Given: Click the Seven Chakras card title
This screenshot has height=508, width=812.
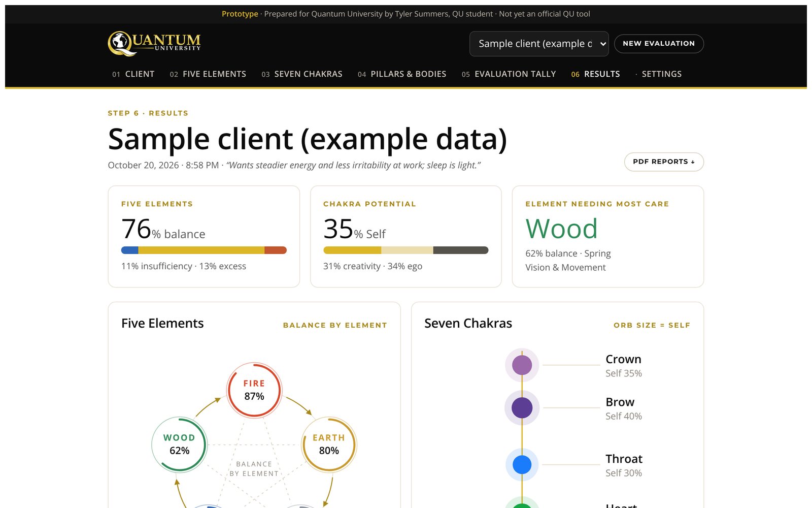Looking at the screenshot, I should [468, 324].
